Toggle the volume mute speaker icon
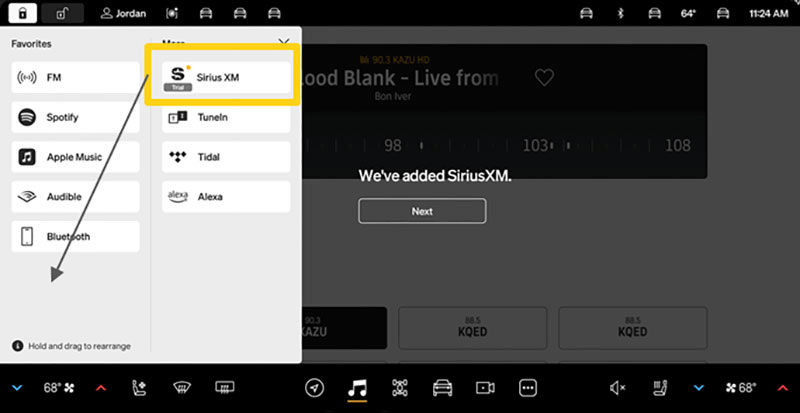800x413 pixels. (617, 387)
